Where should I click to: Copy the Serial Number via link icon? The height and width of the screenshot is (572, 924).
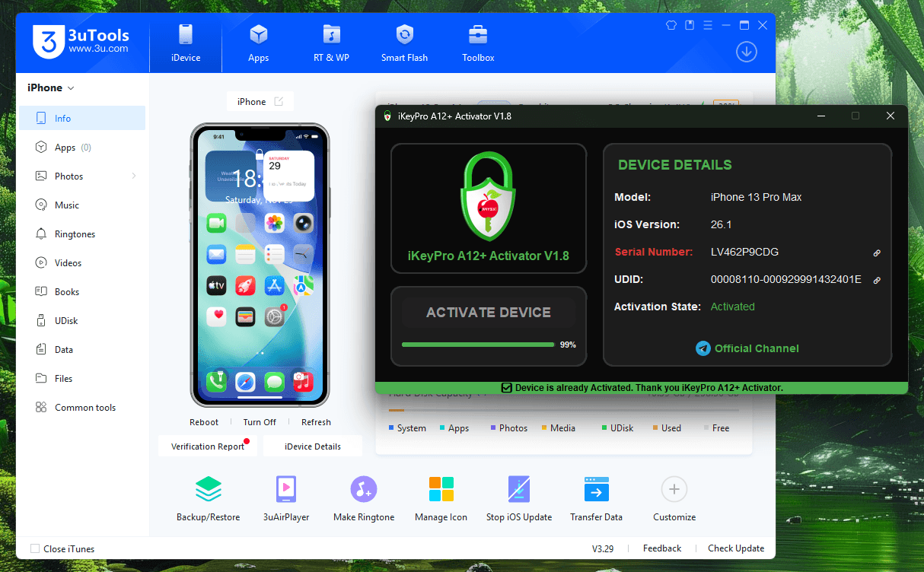(x=877, y=253)
